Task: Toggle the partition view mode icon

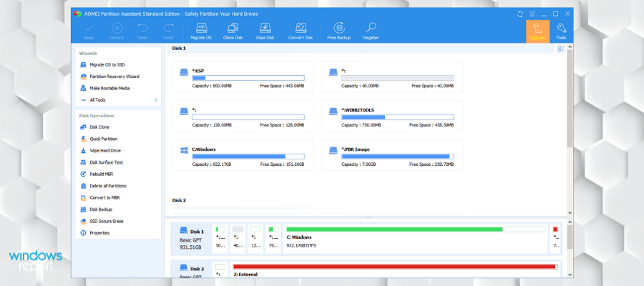Action: coord(560,49)
